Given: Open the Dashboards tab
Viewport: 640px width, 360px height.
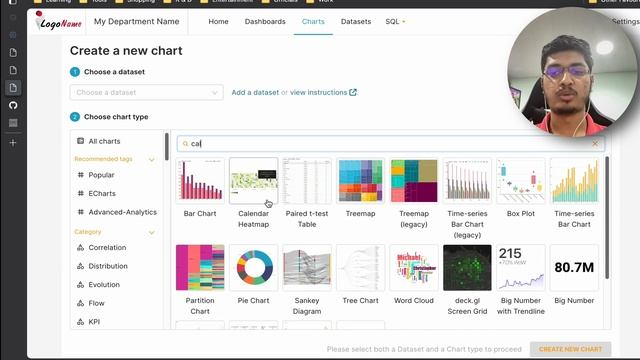Looking at the screenshot, I should pos(265,22).
